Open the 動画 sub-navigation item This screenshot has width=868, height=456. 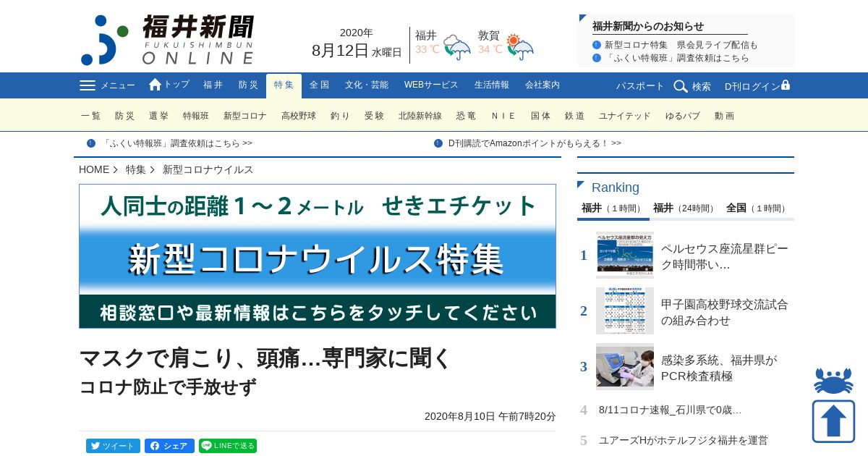tap(724, 116)
